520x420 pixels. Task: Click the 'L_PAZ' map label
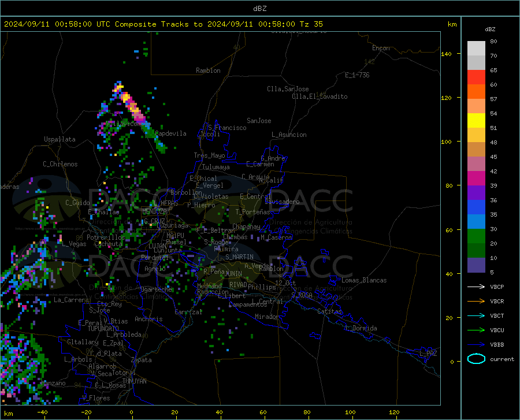[x=428, y=354]
